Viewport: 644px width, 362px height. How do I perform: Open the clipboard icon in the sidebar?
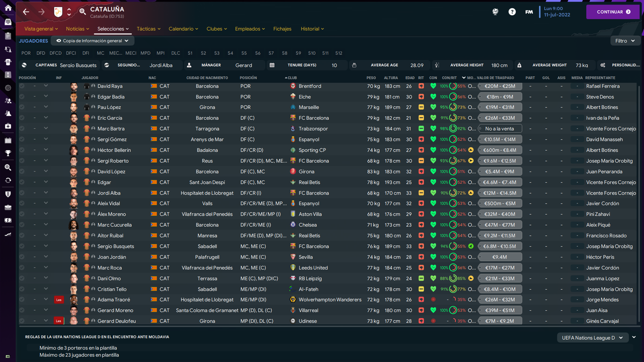(x=8, y=36)
